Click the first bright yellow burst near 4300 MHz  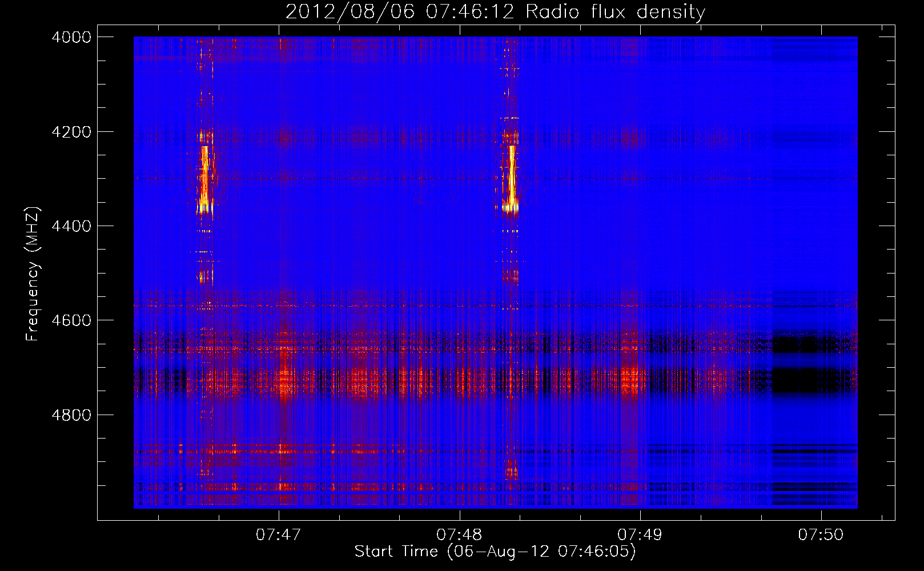(x=204, y=178)
